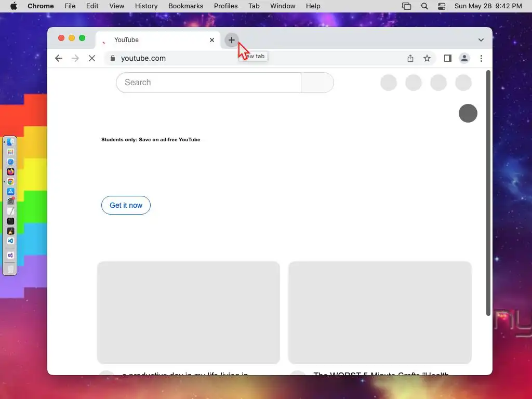Viewport: 532px width, 399px height.
Task: Open App Store from the dock
Action: pyautogui.click(x=10, y=191)
